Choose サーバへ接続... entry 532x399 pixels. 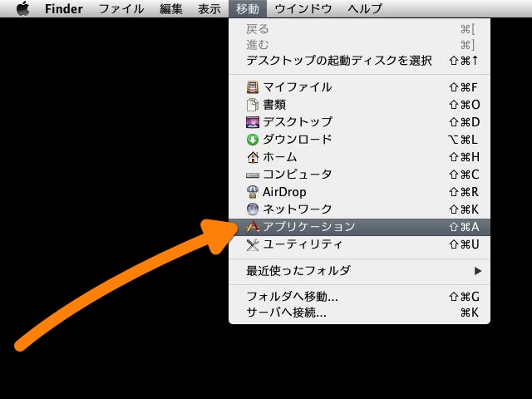tap(360, 313)
